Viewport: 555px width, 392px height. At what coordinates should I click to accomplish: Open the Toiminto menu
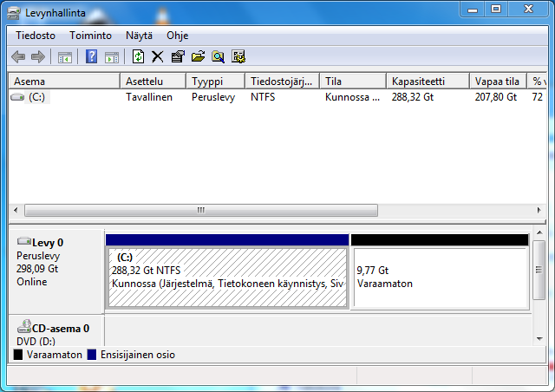click(x=91, y=36)
